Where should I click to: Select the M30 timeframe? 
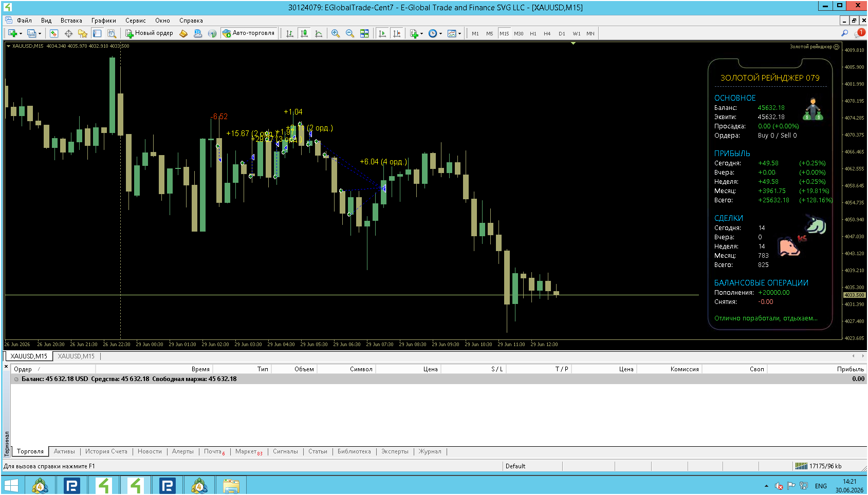(519, 34)
